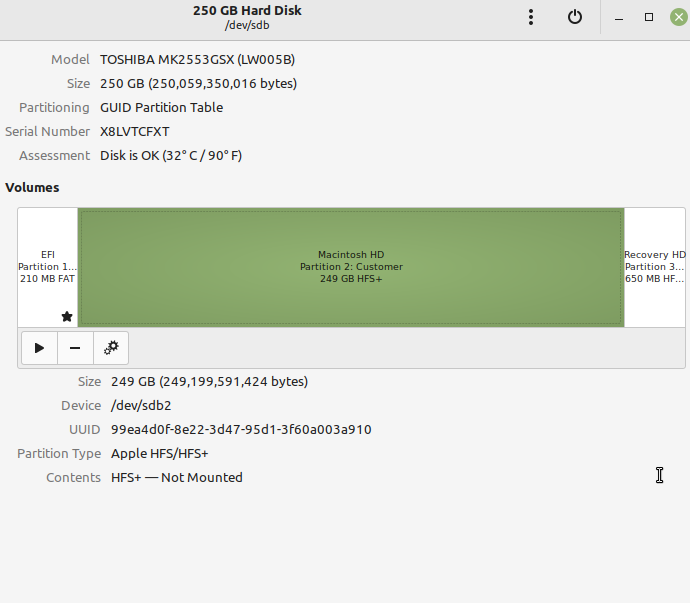Screen dimensions: 690x603
Task: Select the Recovery HD partition block
Action: pos(655,267)
